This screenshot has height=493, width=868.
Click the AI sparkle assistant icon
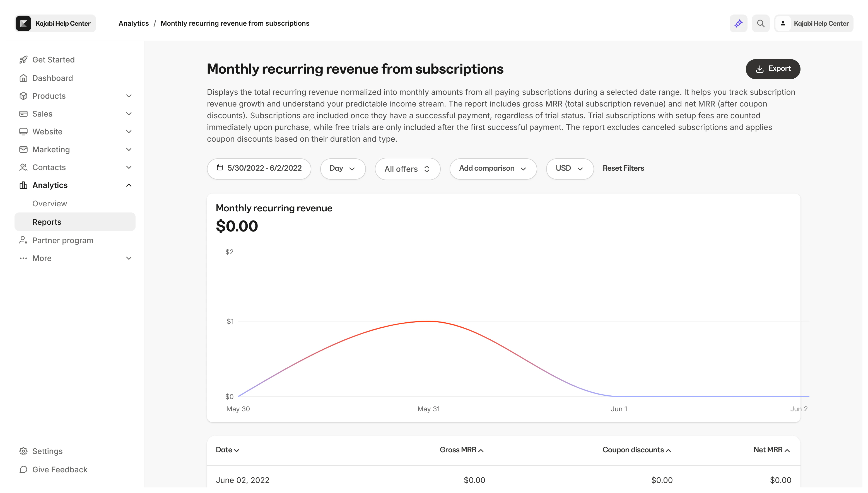point(738,23)
